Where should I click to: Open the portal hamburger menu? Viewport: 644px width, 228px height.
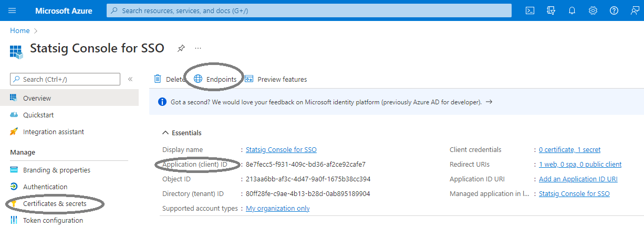13,10
